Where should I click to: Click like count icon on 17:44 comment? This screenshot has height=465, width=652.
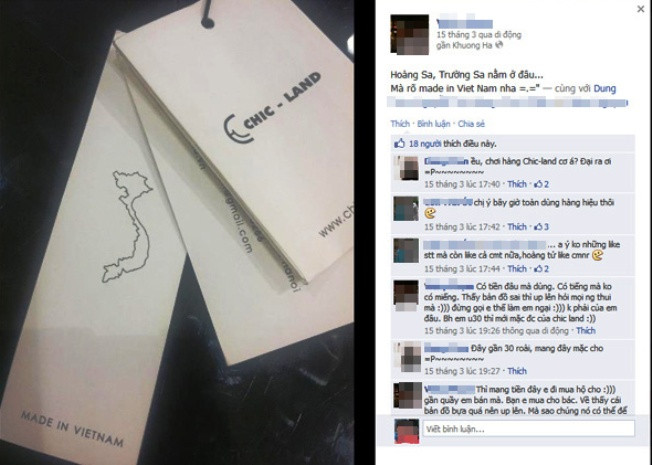(x=541, y=269)
